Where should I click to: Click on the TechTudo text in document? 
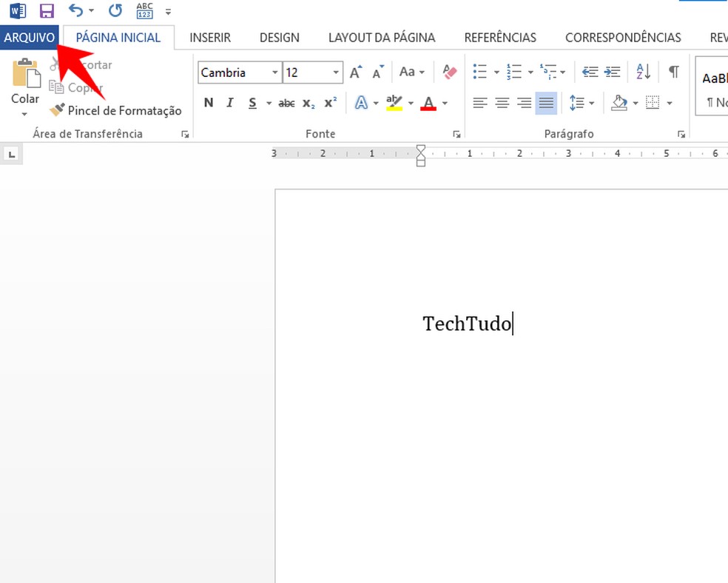(466, 323)
